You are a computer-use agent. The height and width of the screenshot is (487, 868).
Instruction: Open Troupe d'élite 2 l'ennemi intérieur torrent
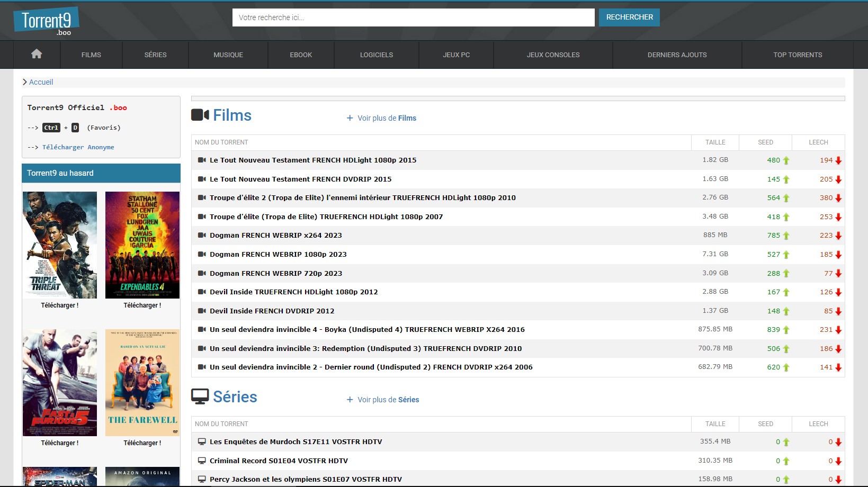(363, 197)
